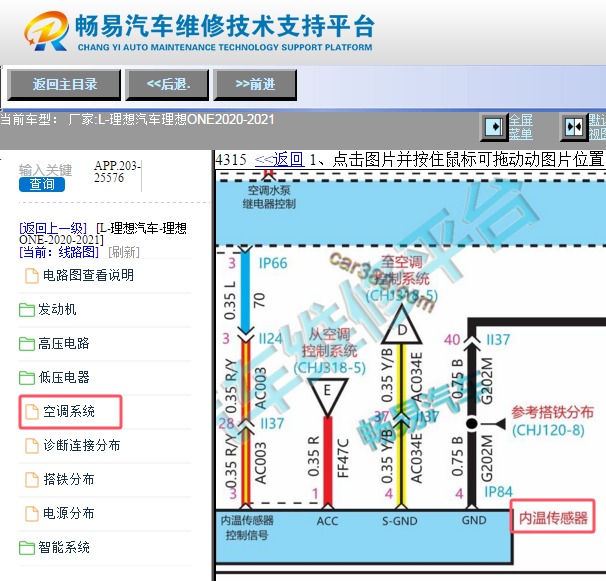Click the 当前：线路图 link
The image size is (606, 581).
[59, 252]
